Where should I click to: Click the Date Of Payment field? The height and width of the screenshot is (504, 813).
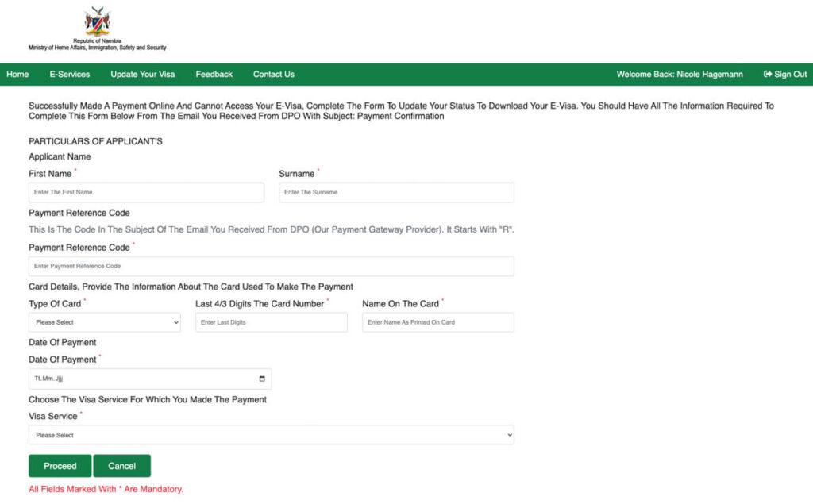click(150, 379)
